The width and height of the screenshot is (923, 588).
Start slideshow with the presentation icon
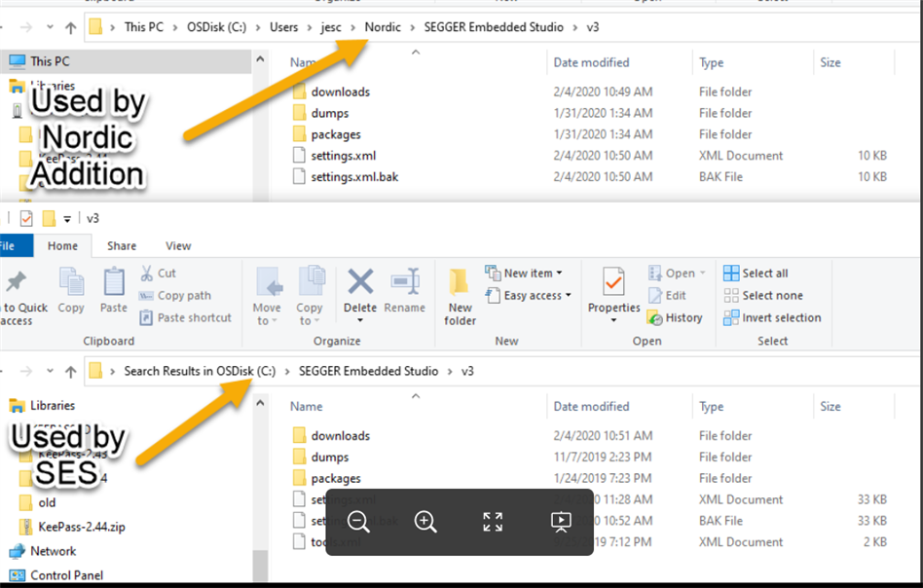[561, 522]
